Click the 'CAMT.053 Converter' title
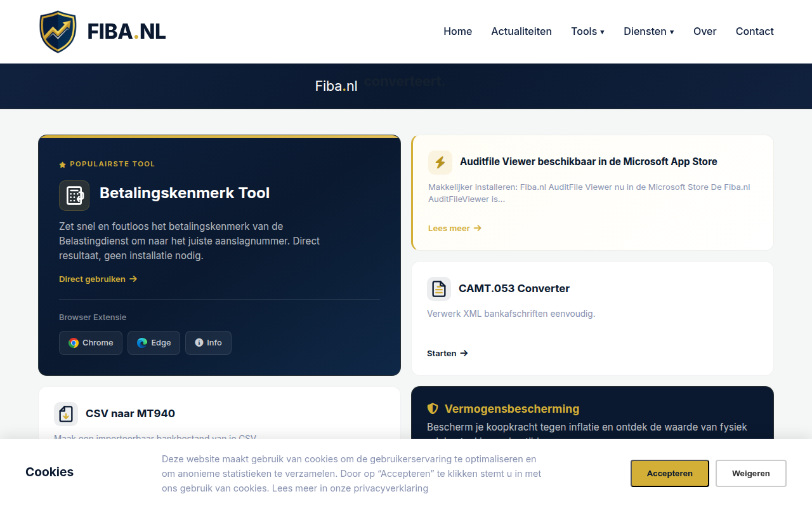Screen dimensions: 812x508 click(x=514, y=289)
